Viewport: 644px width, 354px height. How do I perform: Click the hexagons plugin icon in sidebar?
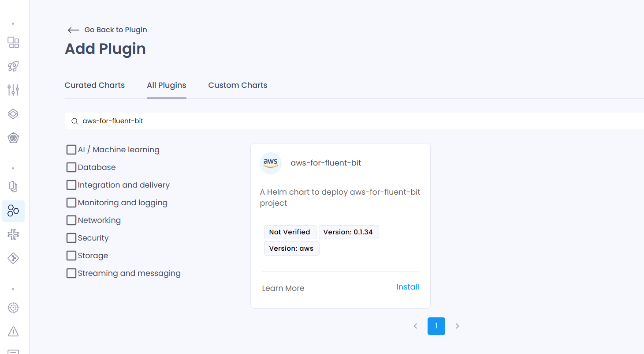[x=13, y=211]
